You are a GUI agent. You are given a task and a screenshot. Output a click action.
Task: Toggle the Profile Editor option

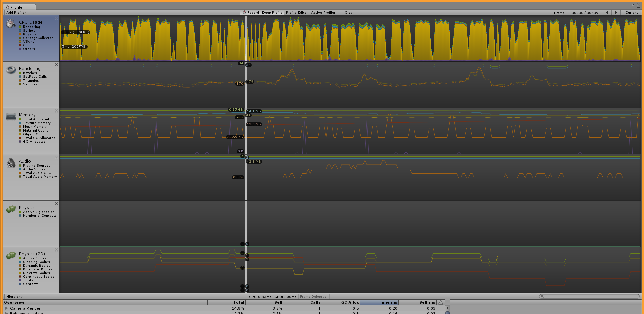click(296, 13)
